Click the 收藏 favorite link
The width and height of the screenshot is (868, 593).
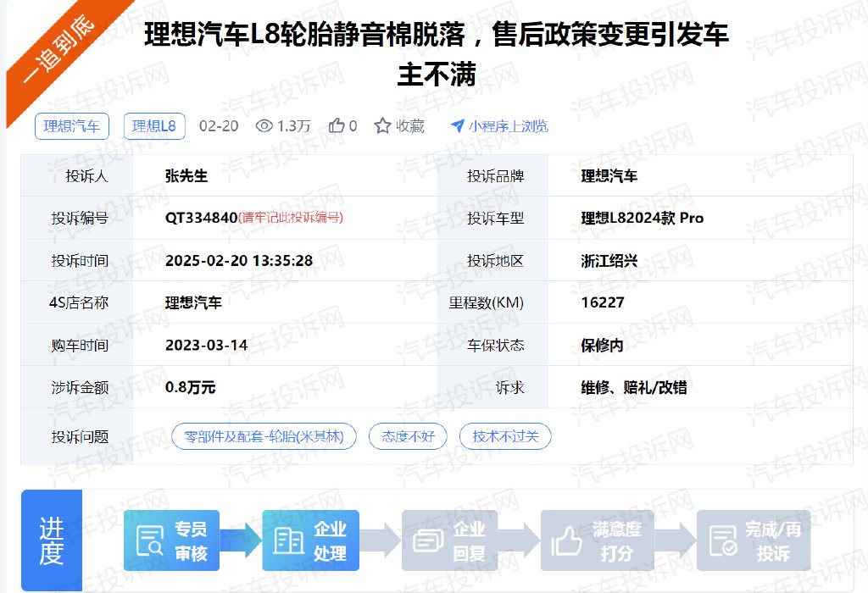pyautogui.click(x=410, y=126)
